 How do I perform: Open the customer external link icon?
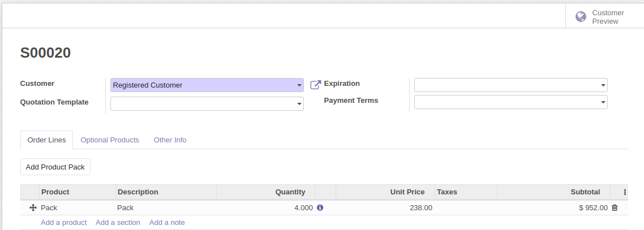pos(315,85)
